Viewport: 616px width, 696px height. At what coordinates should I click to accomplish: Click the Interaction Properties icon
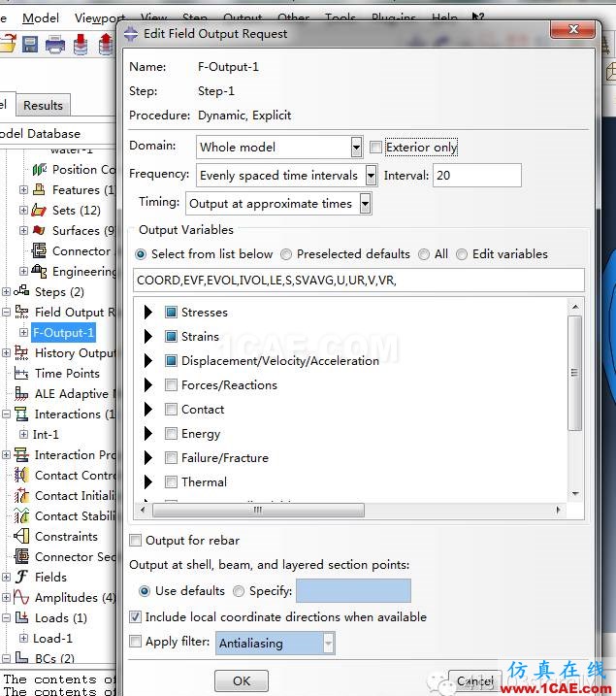21,454
